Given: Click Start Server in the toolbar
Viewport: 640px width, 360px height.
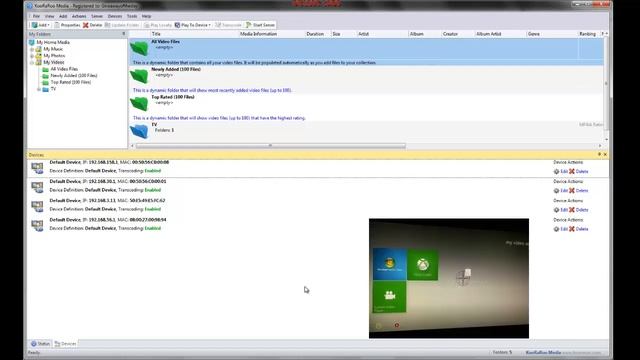Looking at the screenshot, I should (x=260, y=25).
